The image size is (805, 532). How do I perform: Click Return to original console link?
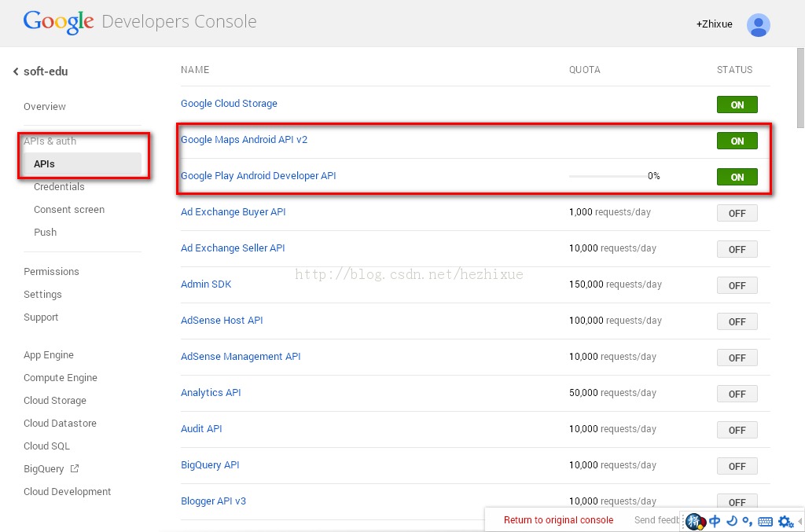pyautogui.click(x=559, y=520)
